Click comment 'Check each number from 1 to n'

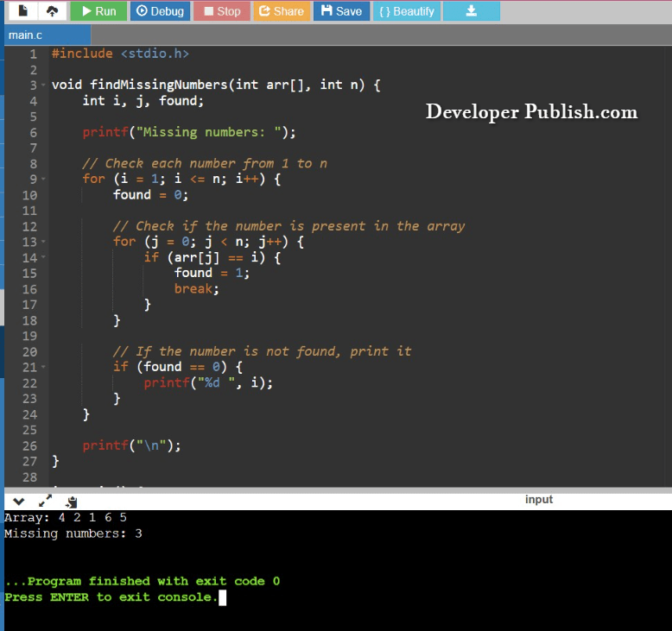point(205,163)
